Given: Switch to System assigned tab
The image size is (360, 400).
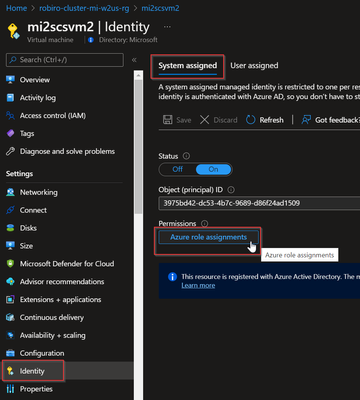Looking at the screenshot, I should tap(187, 66).
